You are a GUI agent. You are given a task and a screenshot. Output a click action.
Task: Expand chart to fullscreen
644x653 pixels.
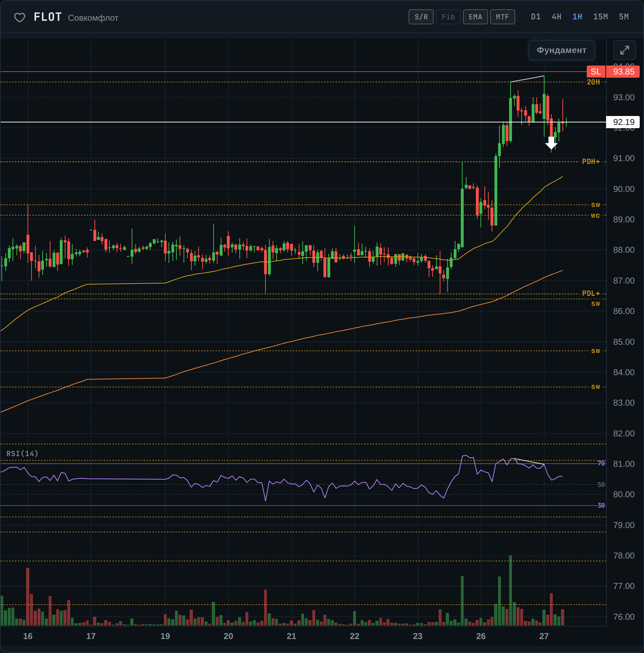point(624,50)
